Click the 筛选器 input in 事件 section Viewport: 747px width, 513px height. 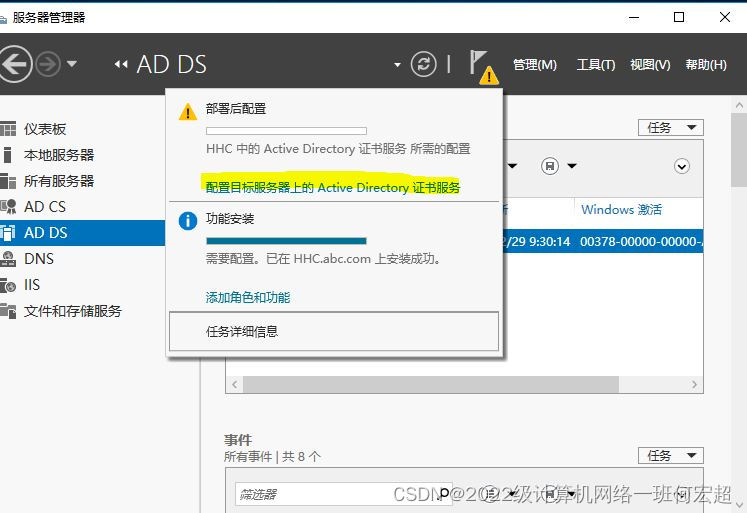tap(343, 494)
